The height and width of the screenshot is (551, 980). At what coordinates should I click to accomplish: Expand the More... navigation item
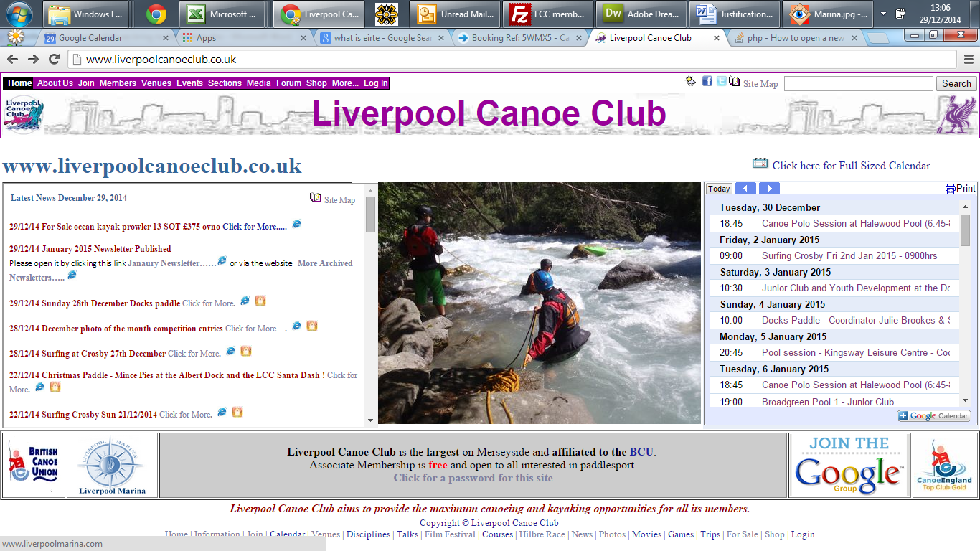click(x=346, y=83)
